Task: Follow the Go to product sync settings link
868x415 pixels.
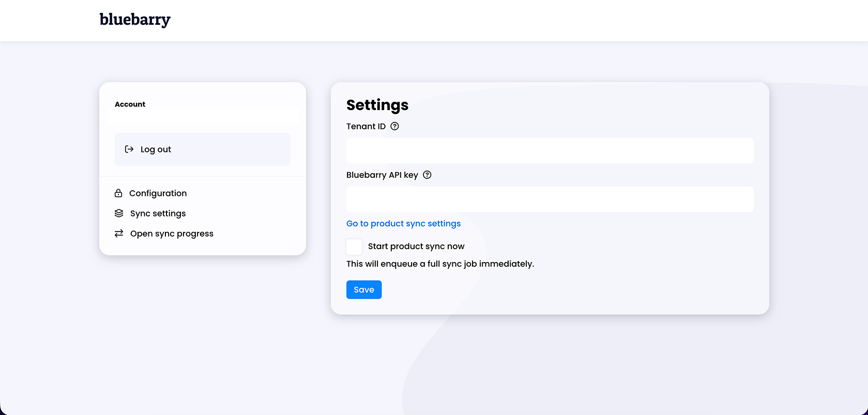Action: (403, 223)
